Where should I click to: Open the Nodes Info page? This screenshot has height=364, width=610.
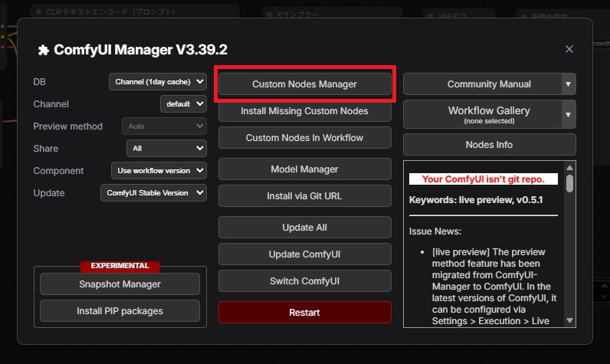[x=489, y=145]
